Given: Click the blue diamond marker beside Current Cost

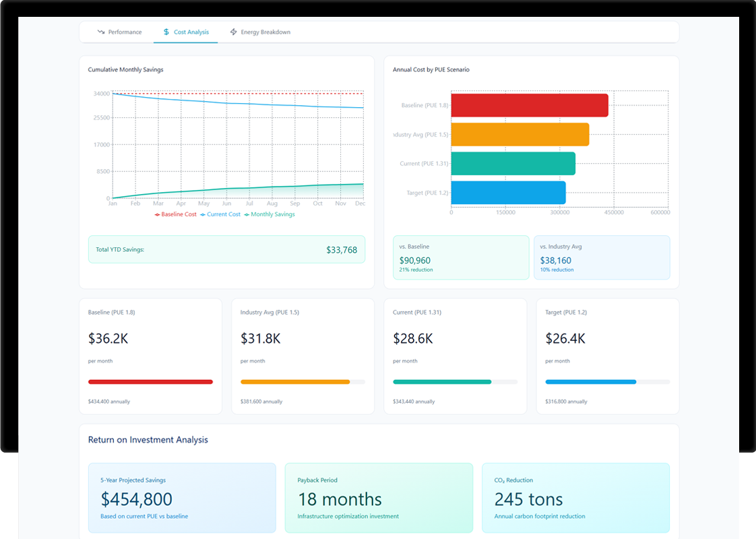Looking at the screenshot, I should coord(202,214).
